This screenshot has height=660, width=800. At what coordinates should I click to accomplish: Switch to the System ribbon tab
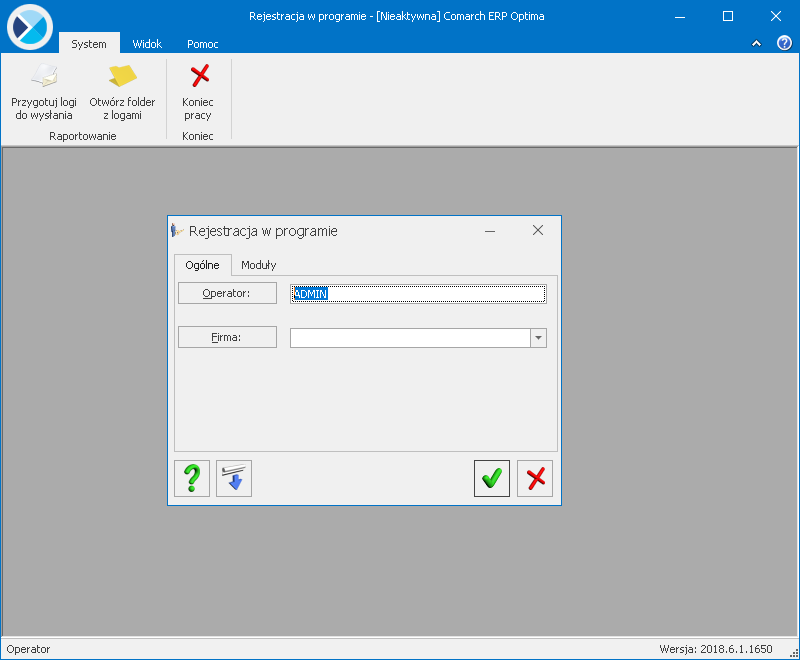[x=89, y=44]
